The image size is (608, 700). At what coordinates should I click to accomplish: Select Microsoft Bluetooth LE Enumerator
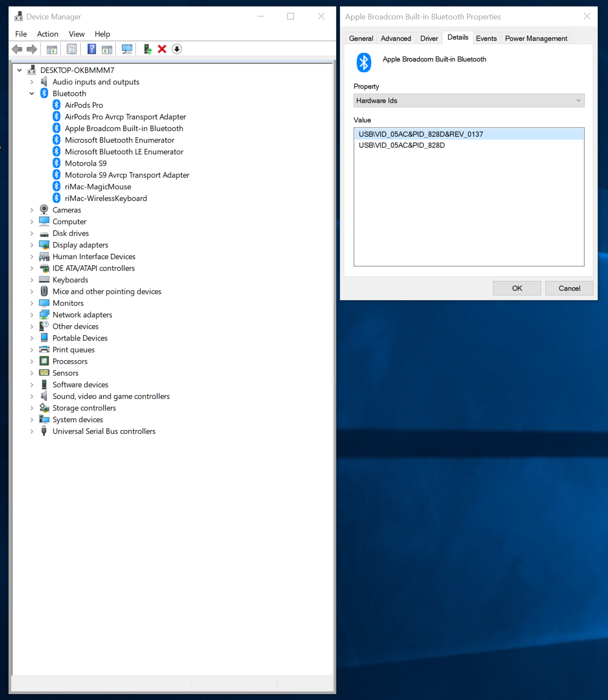coord(124,151)
